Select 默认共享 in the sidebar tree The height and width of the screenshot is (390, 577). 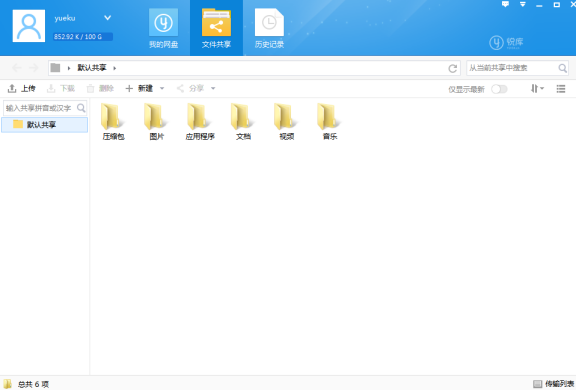45,125
